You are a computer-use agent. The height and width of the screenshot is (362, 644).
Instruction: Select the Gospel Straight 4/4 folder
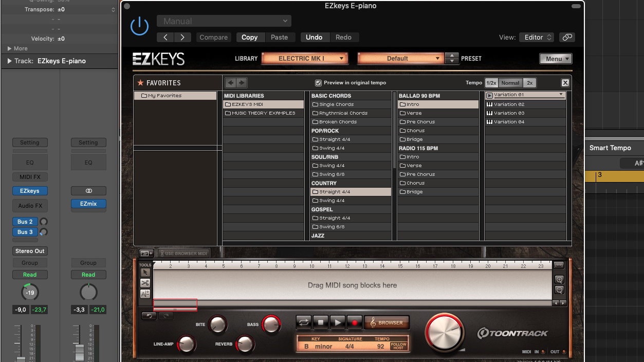335,218
